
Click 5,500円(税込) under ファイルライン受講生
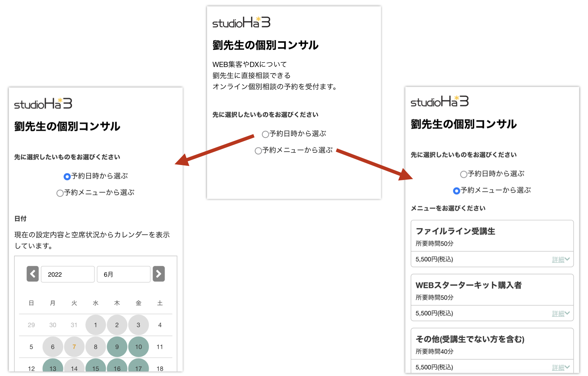(x=434, y=259)
